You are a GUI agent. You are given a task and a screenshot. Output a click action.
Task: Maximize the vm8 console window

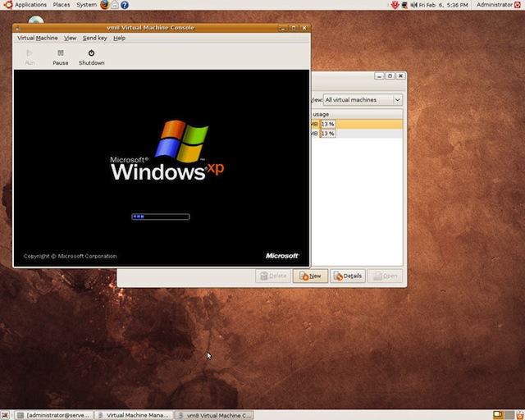point(294,28)
